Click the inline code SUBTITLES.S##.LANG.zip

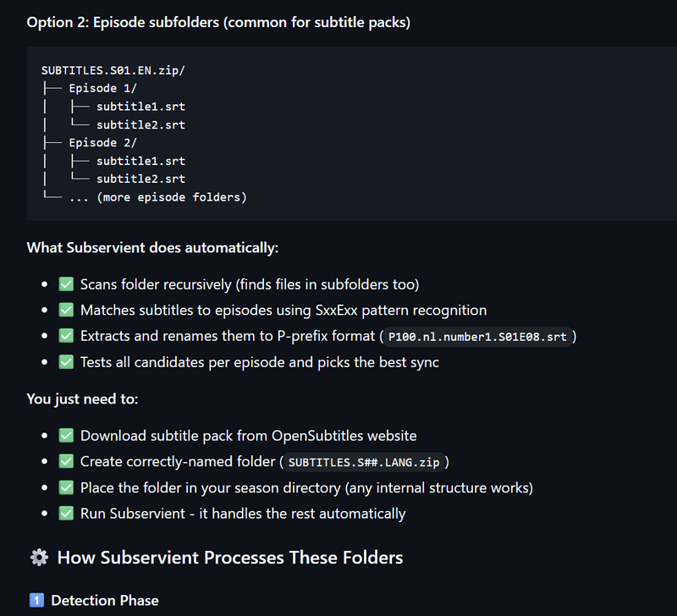tap(364, 462)
